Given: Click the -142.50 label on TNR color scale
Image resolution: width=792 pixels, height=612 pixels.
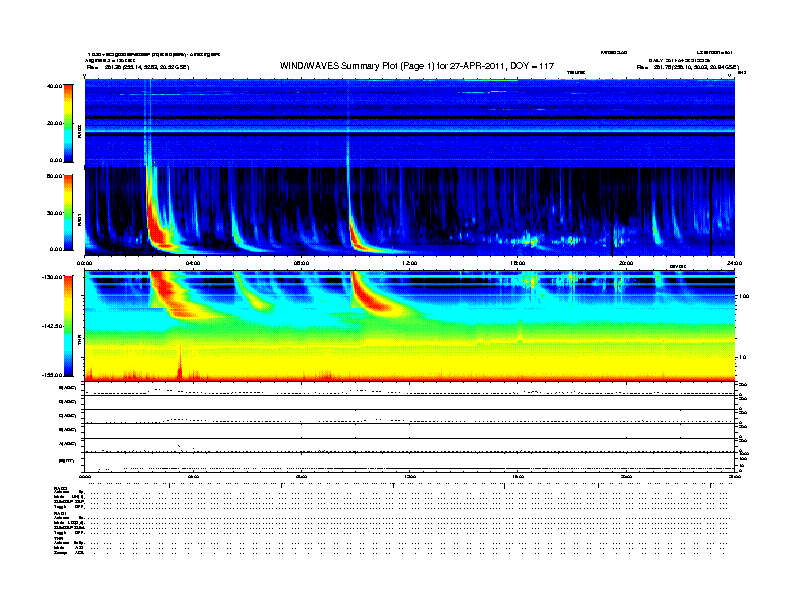Looking at the screenshot, I should 53,326.
